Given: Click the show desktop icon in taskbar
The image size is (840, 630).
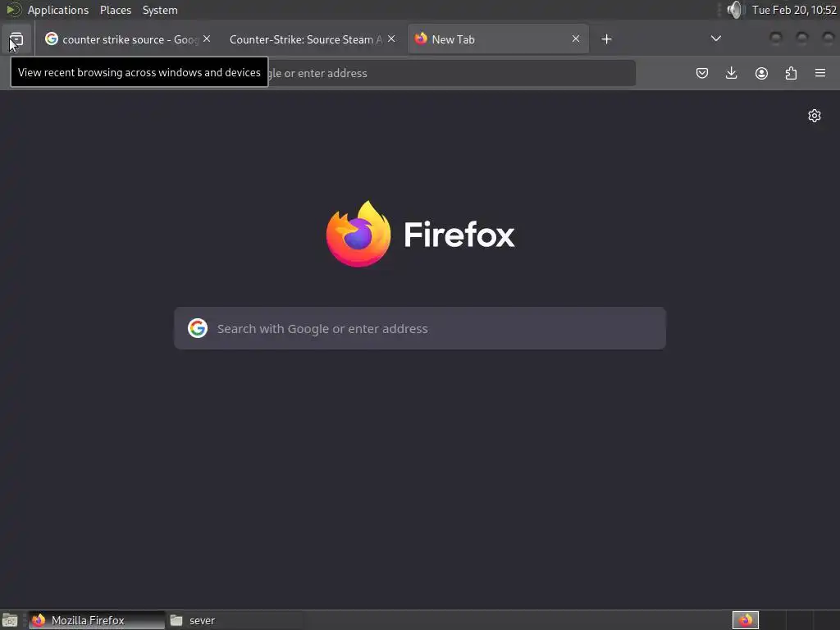Looking at the screenshot, I should (10, 620).
